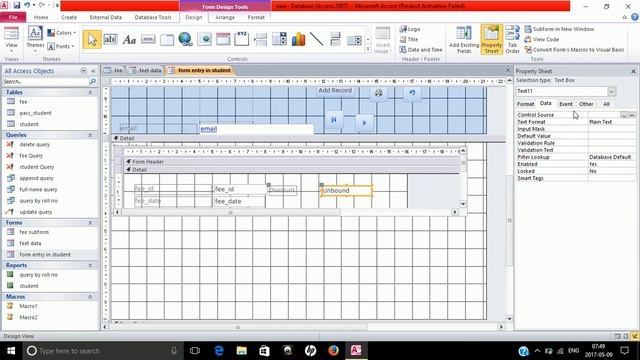
Task: Choose the Navigation Control tool
Action: click(x=223, y=39)
